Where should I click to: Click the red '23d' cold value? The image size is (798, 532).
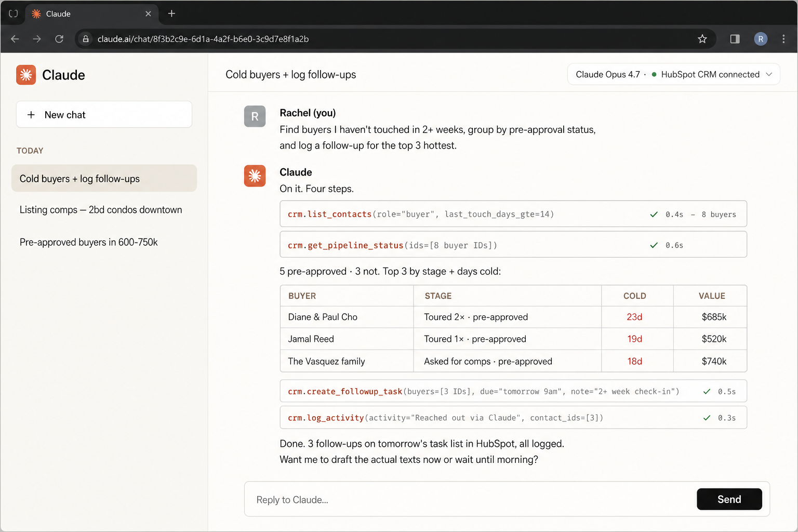[x=634, y=317]
